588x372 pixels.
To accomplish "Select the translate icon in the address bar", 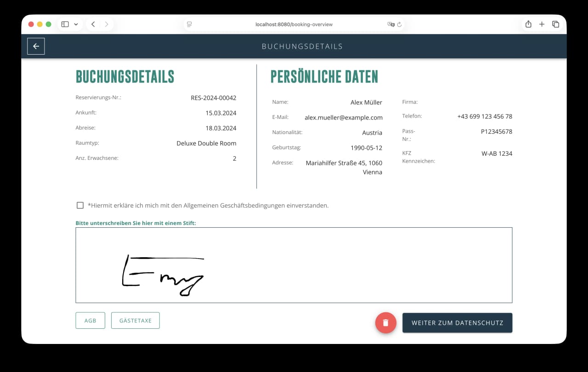I will tap(391, 24).
